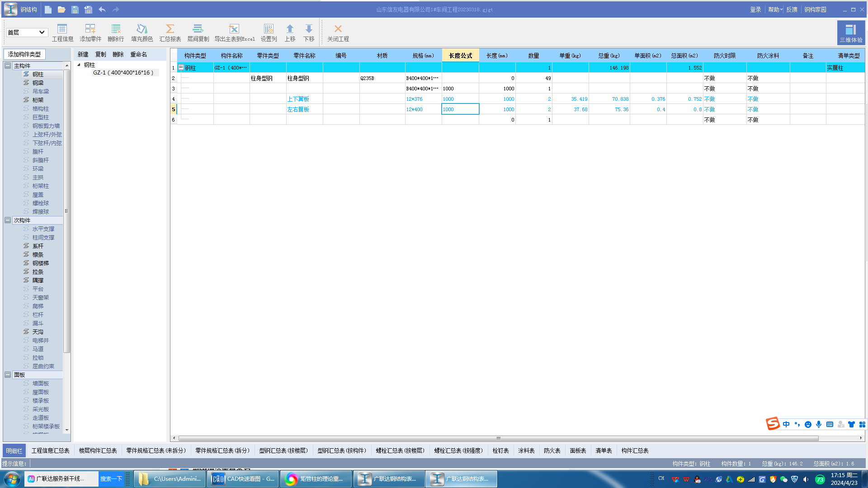Click the Sogou microphone voice input icon
This screenshot has width=868, height=488.
point(819,425)
